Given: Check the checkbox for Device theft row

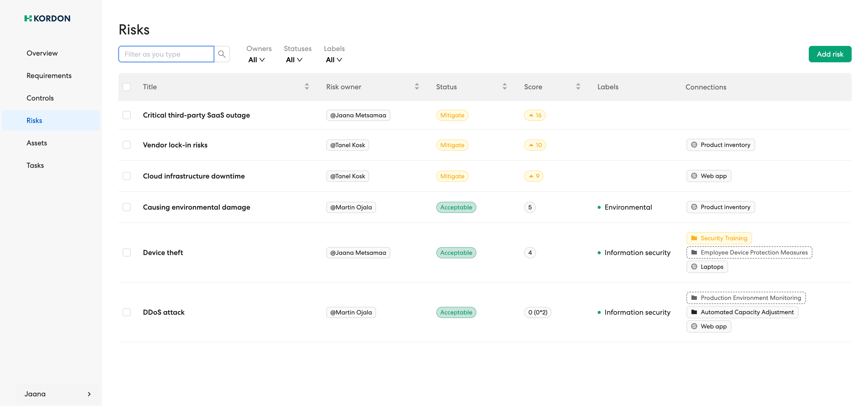Looking at the screenshot, I should tap(127, 252).
